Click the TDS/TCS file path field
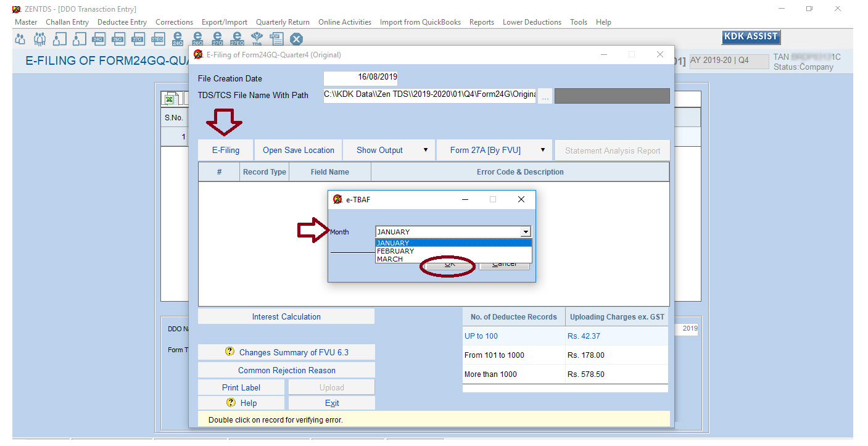This screenshot has width=868, height=446. pyautogui.click(x=430, y=96)
